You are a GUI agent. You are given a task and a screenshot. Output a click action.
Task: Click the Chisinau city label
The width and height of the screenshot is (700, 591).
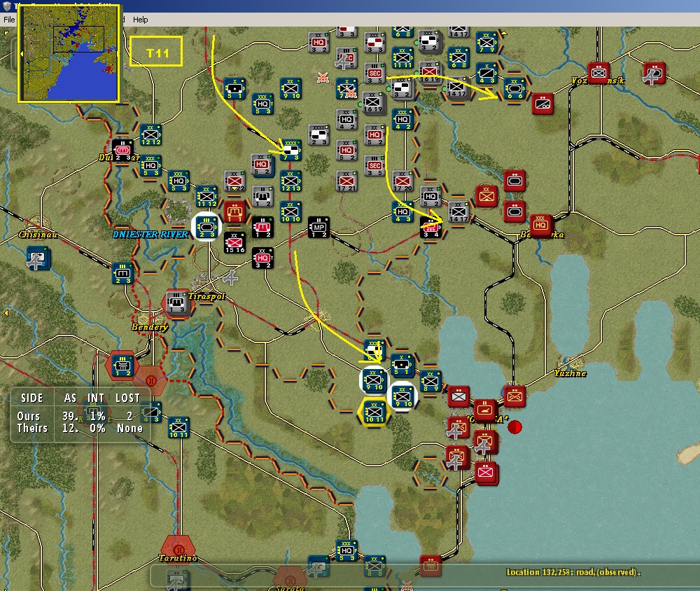point(38,235)
